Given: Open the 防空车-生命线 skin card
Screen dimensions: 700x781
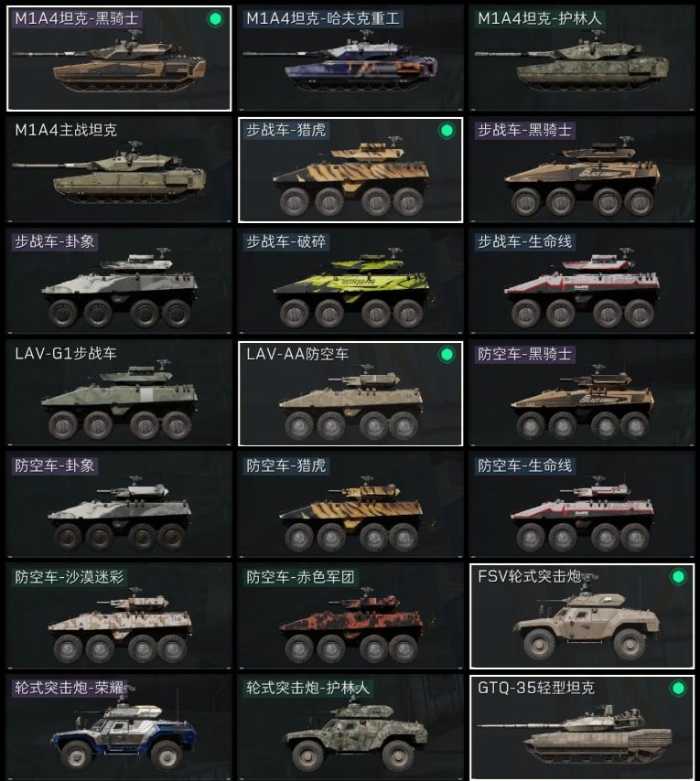Looking at the screenshot, I should (x=582, y=505).
